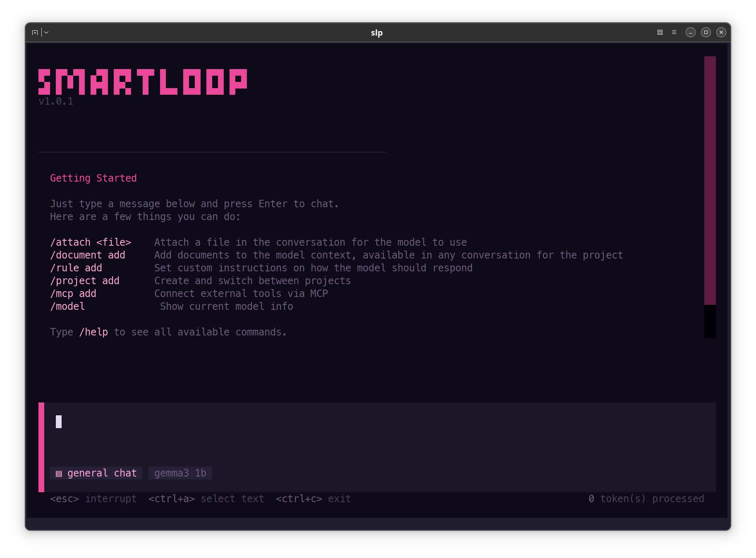Viewport: 756px width, 558px height.
Task: Select the general chat project chip
Action: click(x=102, y=473)
